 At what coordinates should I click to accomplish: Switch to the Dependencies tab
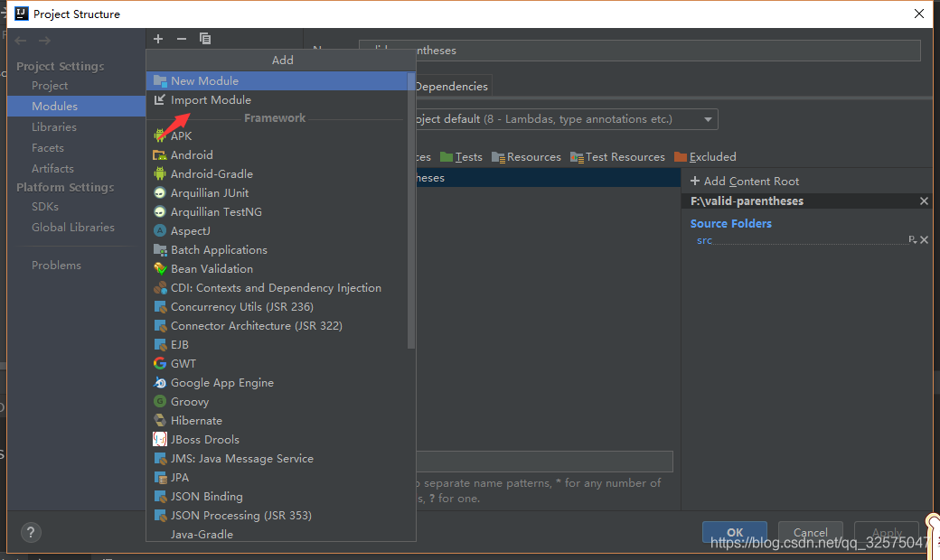[x=453, y=86]
